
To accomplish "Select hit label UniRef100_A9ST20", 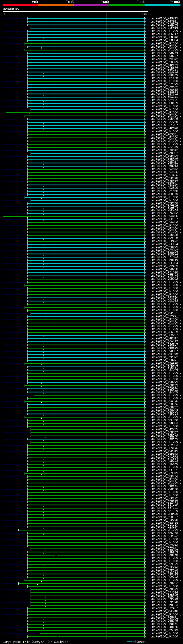I will tap(164, 298).
